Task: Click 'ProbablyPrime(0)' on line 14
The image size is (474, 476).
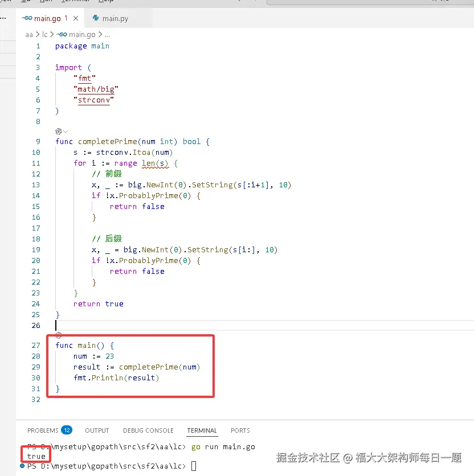Action: pyautogui.click(x=155, y=196)
